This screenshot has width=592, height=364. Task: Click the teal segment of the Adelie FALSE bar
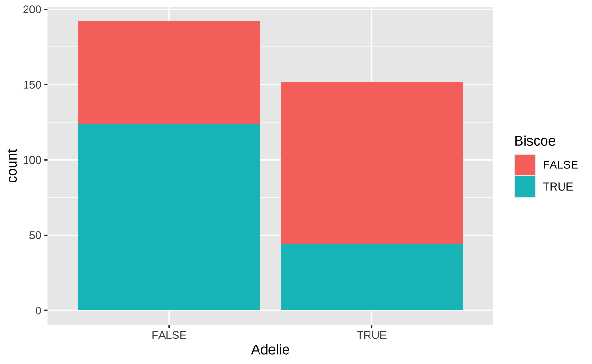click(x=169, y=217)
